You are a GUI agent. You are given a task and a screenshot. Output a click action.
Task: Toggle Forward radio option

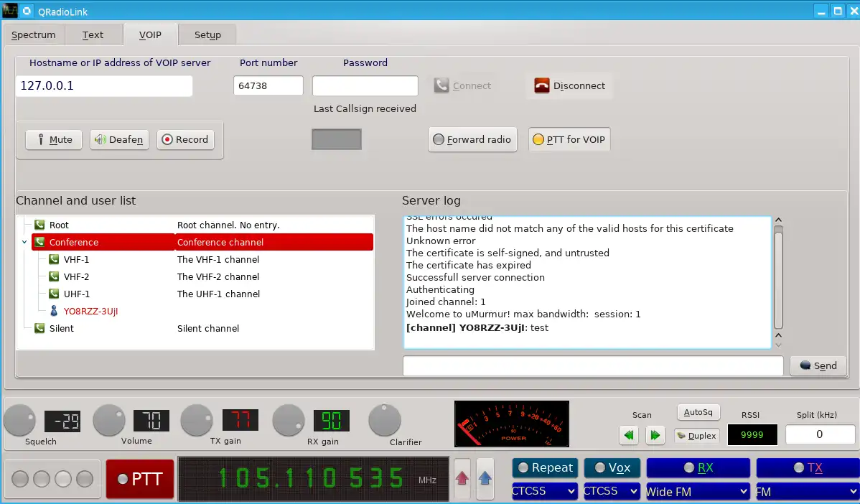click(x=472, y=139)
